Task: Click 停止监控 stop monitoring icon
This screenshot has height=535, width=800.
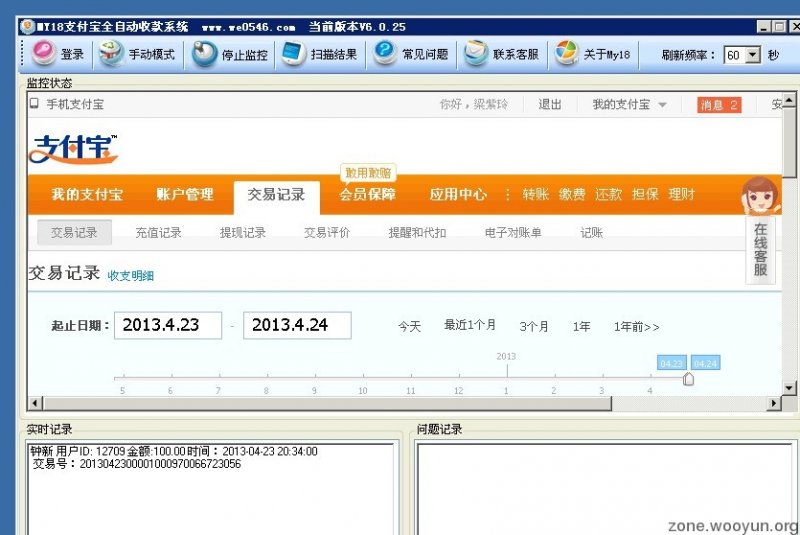Action: click(204, 54)
